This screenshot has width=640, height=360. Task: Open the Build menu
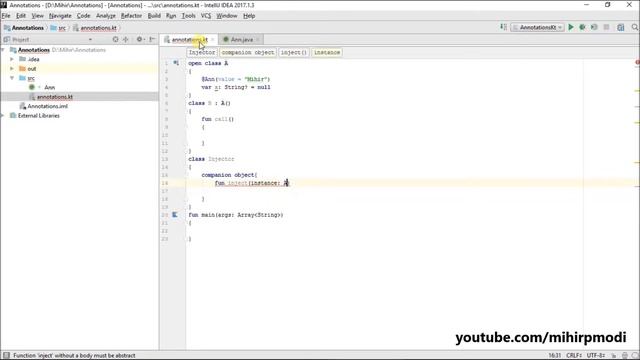tap(154, 16)
